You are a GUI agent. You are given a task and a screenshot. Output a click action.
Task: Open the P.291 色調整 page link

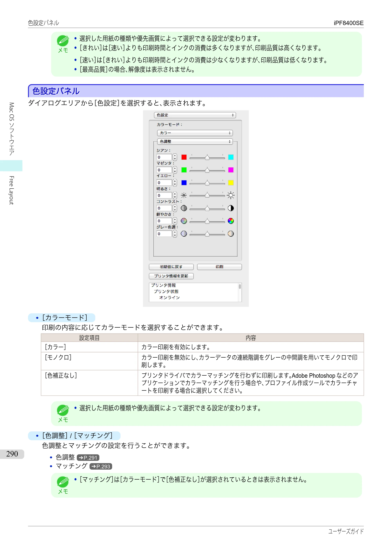click(88, 458)
